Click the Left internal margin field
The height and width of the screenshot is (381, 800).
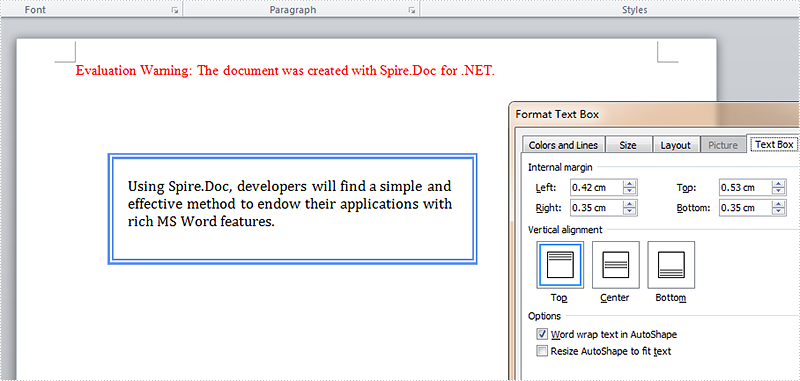(596, 188)
